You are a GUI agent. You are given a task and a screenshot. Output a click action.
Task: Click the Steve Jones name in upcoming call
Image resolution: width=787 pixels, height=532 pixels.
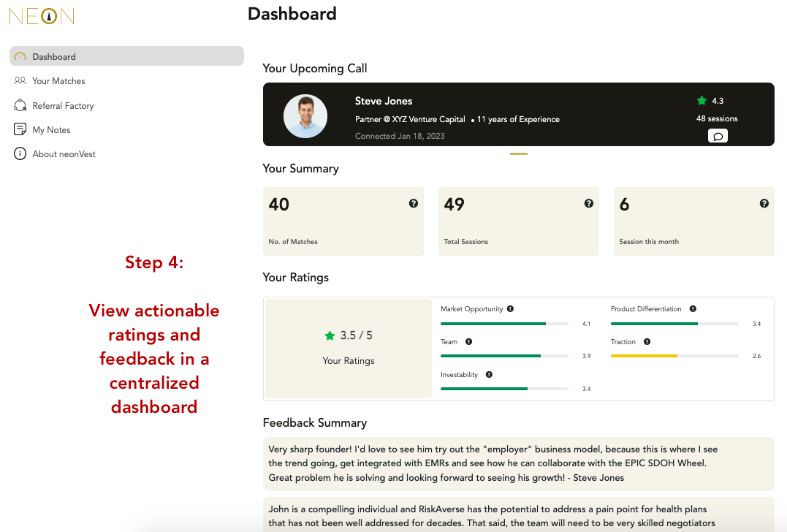click(x=384, y=101)
